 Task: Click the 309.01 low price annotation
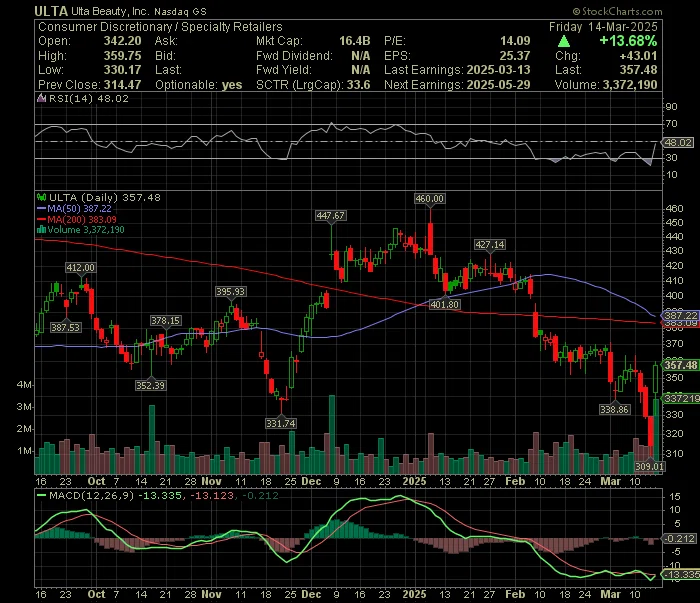(x=650, y=466)
